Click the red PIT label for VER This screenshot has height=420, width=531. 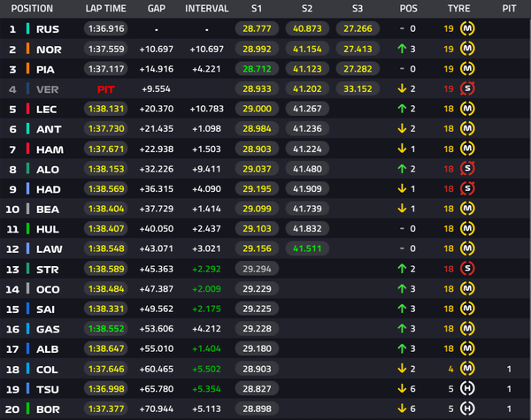coord(105,89)
